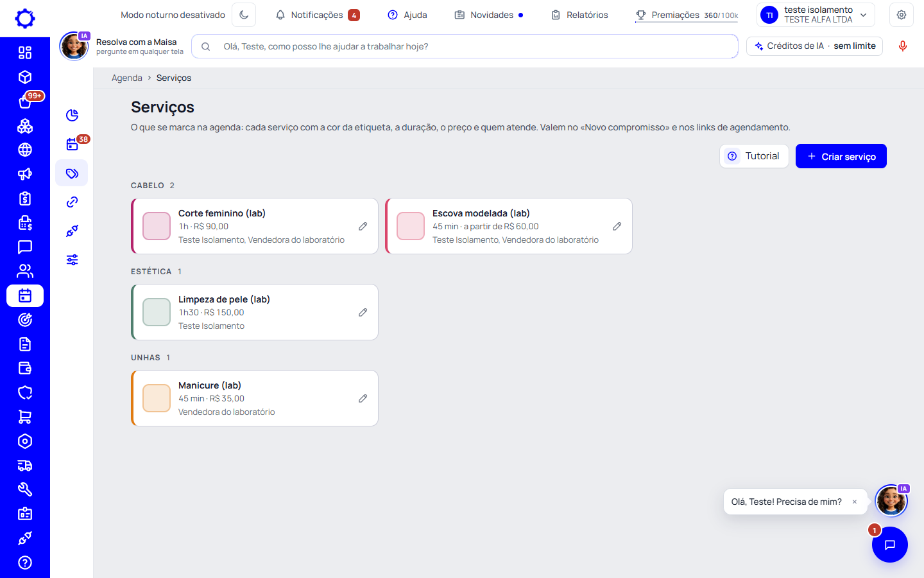
Task: Click Corte feminino pink color swatch
Action: (157, 226)
